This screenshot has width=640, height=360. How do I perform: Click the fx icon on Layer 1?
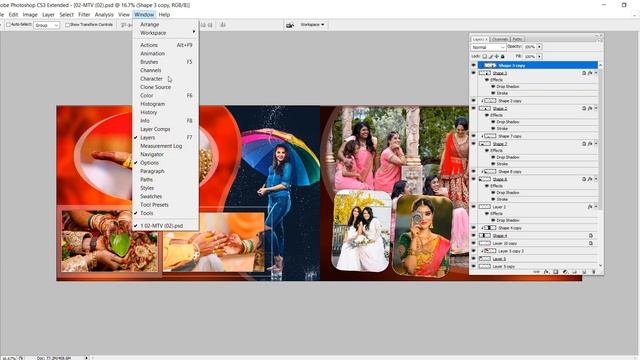tap(590, 207)
